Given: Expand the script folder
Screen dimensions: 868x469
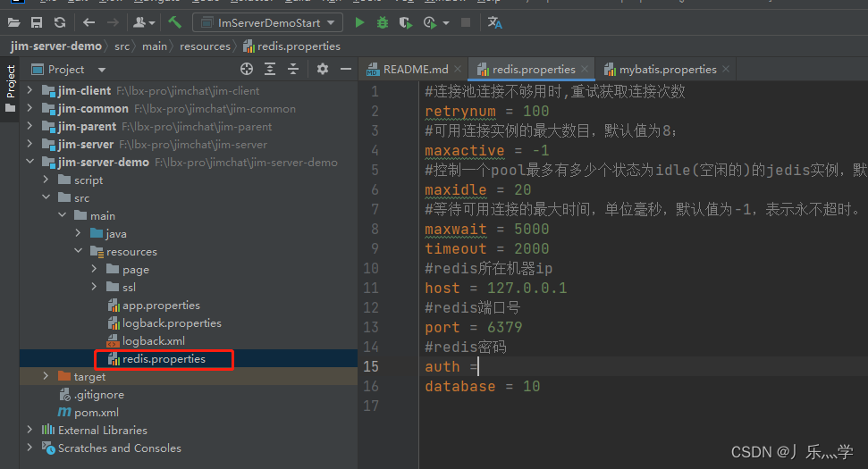Looking at the screenshot, I should 46,180.
